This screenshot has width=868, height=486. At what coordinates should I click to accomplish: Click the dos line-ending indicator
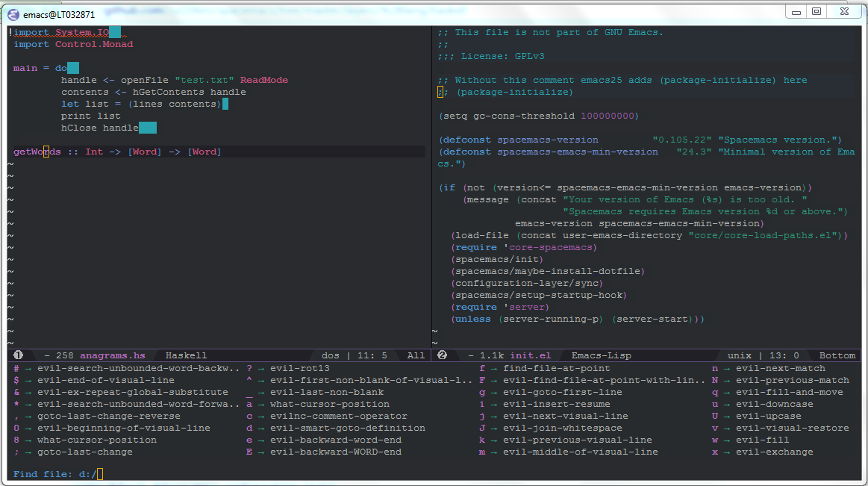331,355
